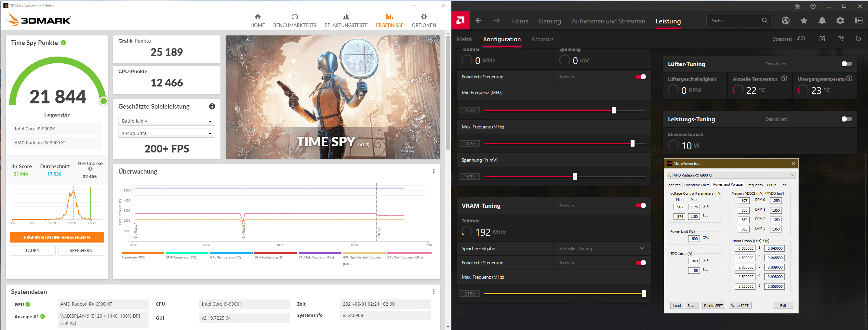Screen dimensions: 868x330
Task: Click export profile icon in Radeon
Action: click(840, 39)
